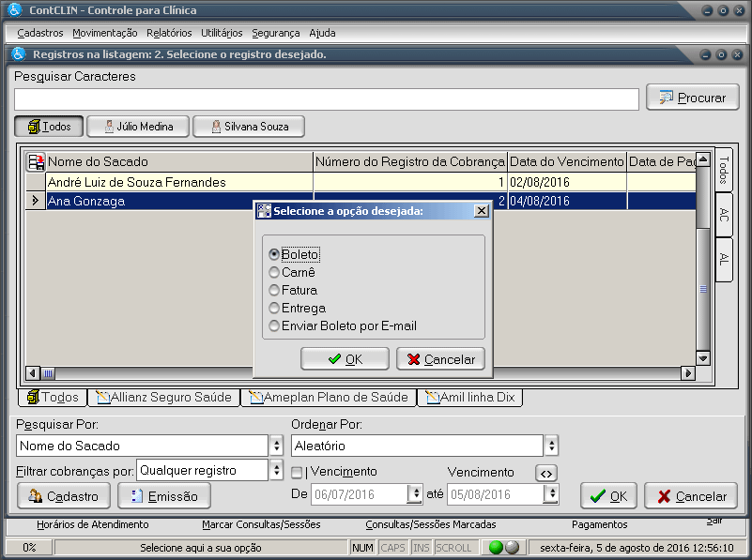Click the horizontal scrollbar right arrow
752x560 pixels.
(688, 373)
